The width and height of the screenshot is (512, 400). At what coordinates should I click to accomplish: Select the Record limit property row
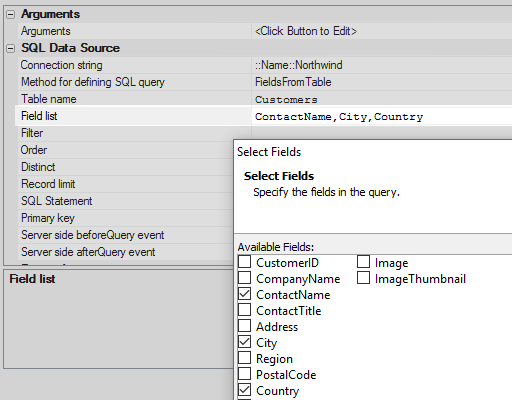tap(125, 184)
